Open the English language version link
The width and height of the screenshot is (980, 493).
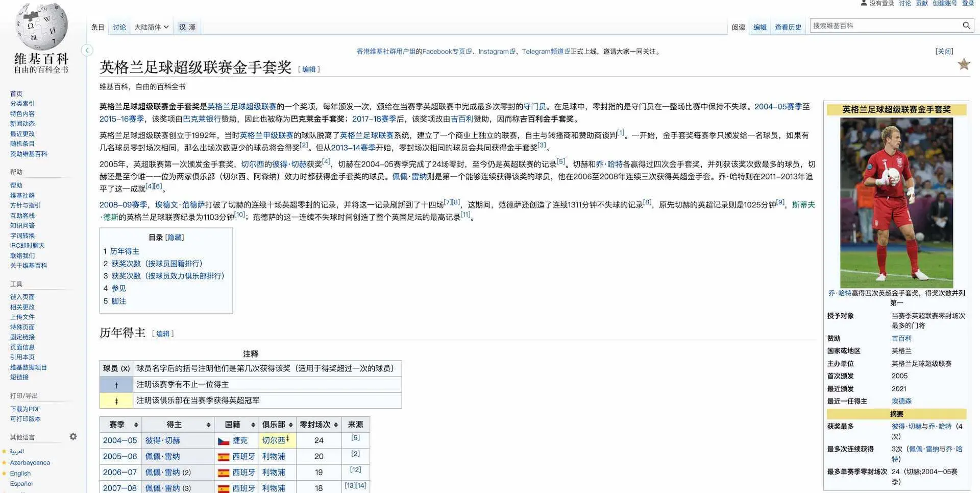[x=20, y=473]
